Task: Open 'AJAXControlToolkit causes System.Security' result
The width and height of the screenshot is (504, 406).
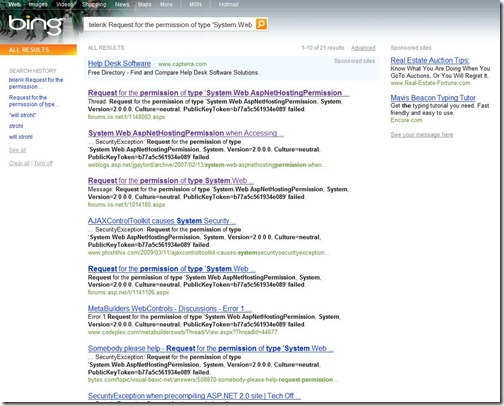Action: point(162,221)
